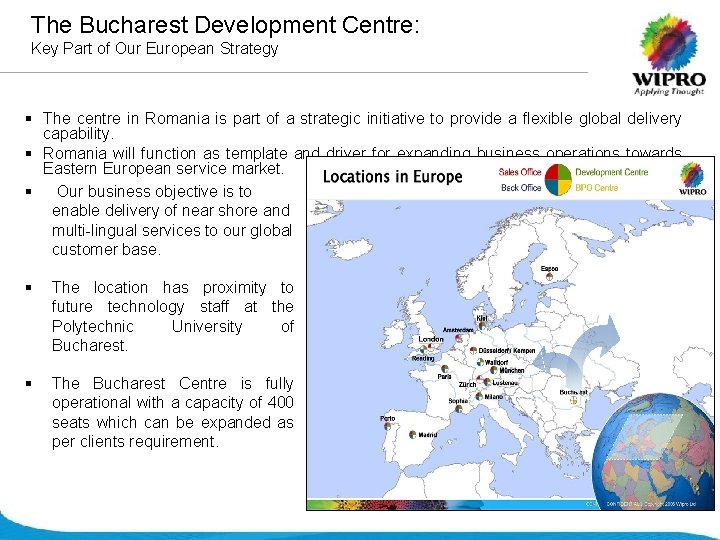Click the 'Applying Thought' tagline under Wipro
The height and width of the screenshot is (540, 720).
(669, 91)
